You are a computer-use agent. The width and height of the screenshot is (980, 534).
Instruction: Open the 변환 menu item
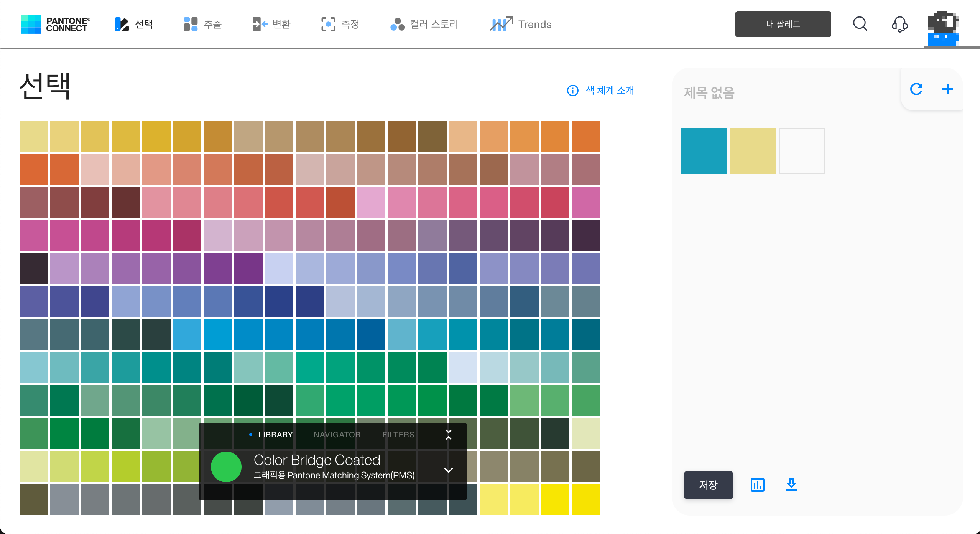coord(271,24)
